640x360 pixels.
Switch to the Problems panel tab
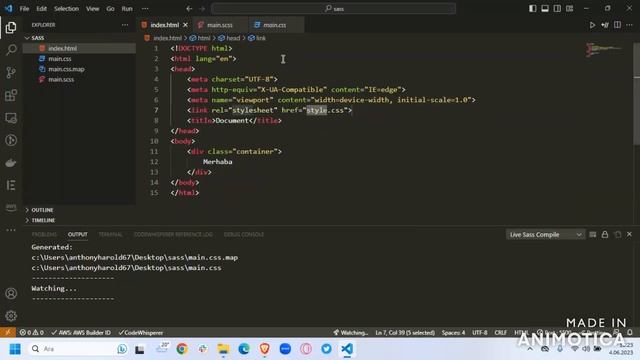tap(44, 234)
